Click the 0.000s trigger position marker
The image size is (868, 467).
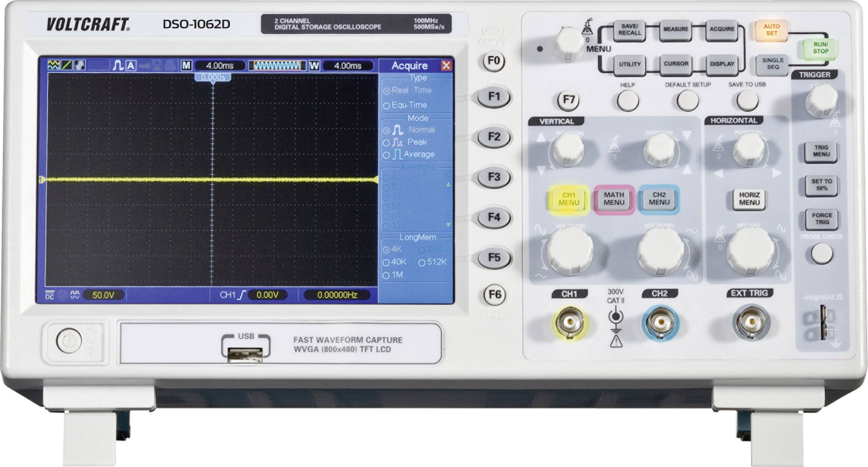click(213, 77)
